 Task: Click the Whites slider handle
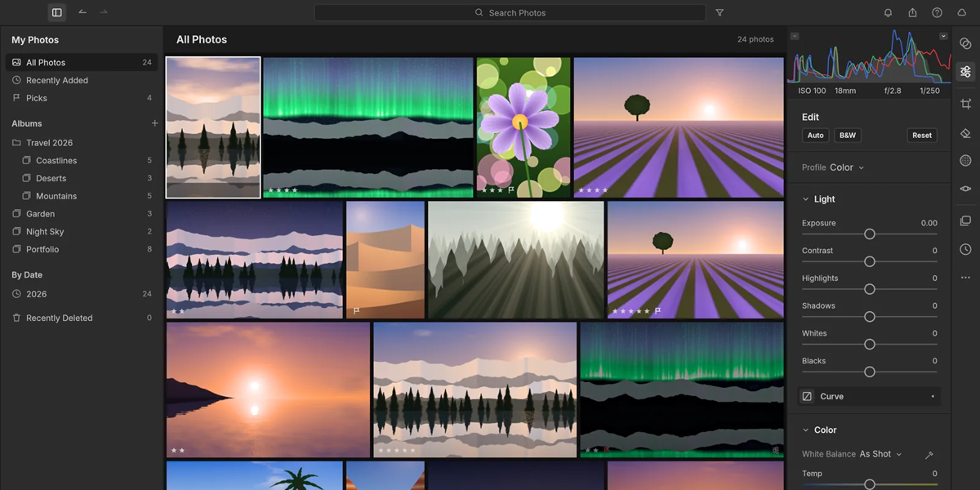pyautogui.click(x=870, y=345)
